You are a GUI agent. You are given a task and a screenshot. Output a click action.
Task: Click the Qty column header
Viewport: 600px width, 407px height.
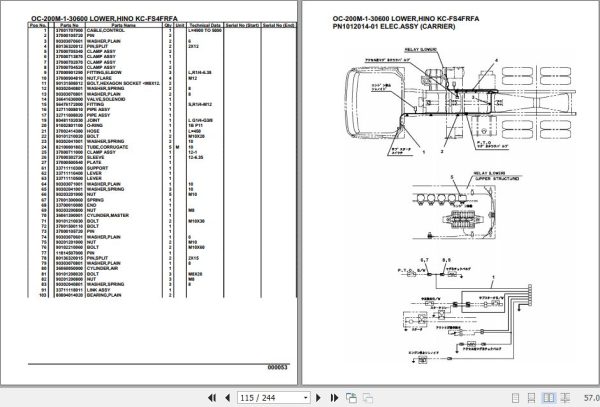coord(168,25)
